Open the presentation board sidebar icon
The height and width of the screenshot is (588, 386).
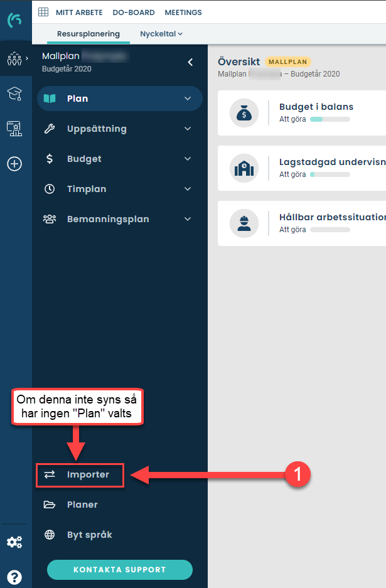coord(14,129)
